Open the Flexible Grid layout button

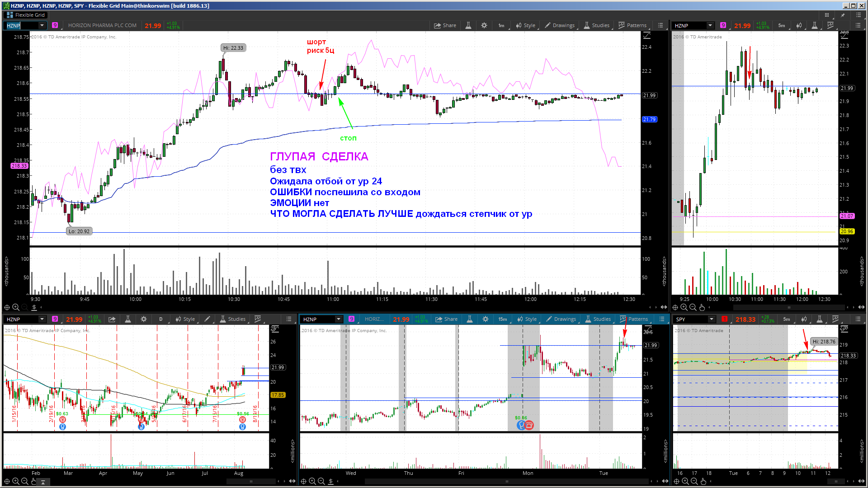(x=26, y=15)
